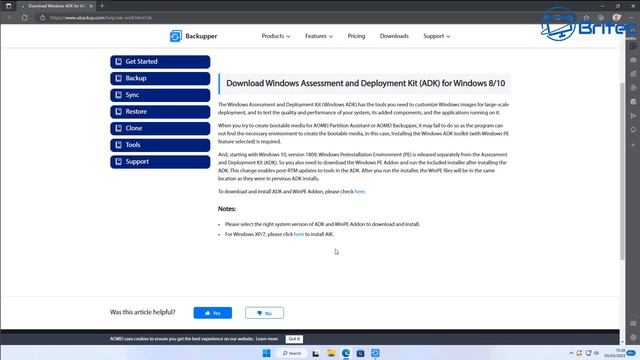
Task: Open the tab actions menu icon
Action: click(x=8, y=6)
